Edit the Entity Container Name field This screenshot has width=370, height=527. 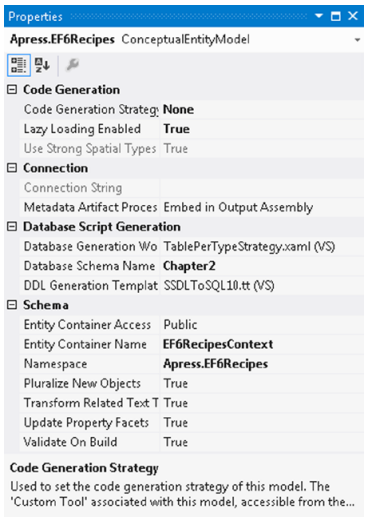262,344
